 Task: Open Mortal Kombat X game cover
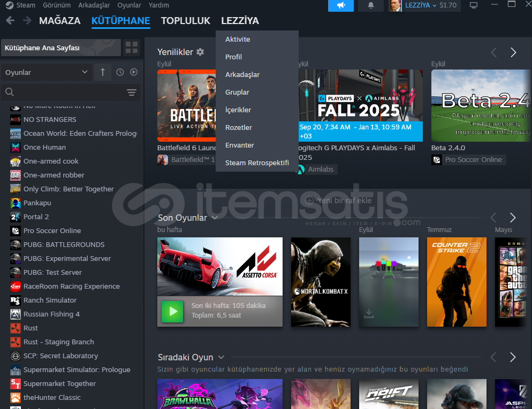point(321,282)
